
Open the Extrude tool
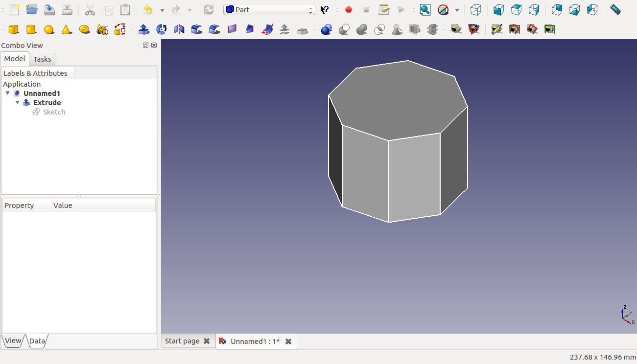(144, 29)
